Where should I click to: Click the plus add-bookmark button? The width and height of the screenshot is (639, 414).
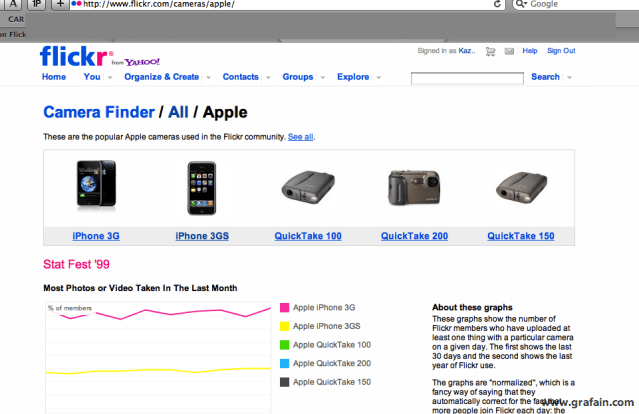point(60,4)
